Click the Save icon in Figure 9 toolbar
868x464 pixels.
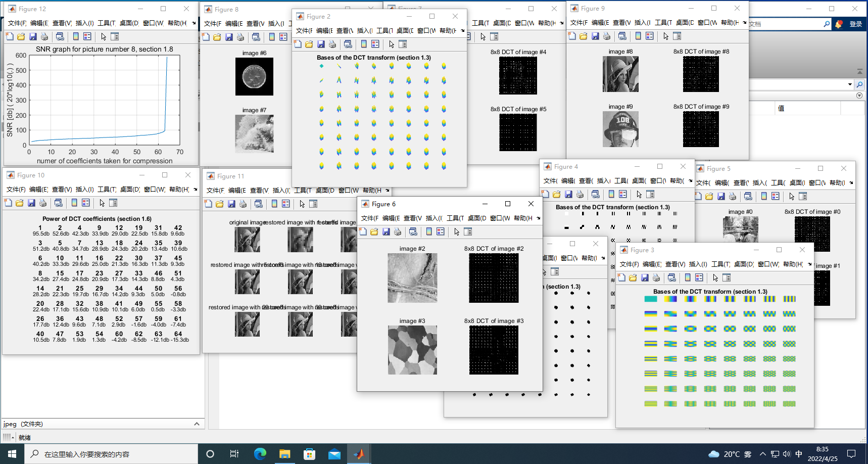[595, 36]
